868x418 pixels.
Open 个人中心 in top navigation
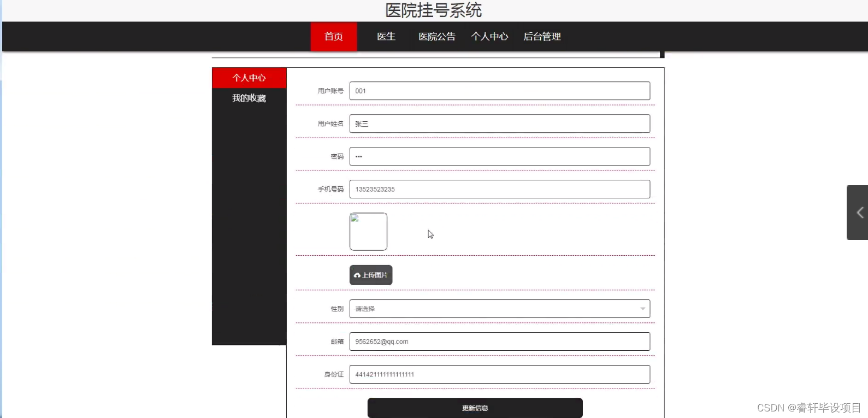[489, 37]
